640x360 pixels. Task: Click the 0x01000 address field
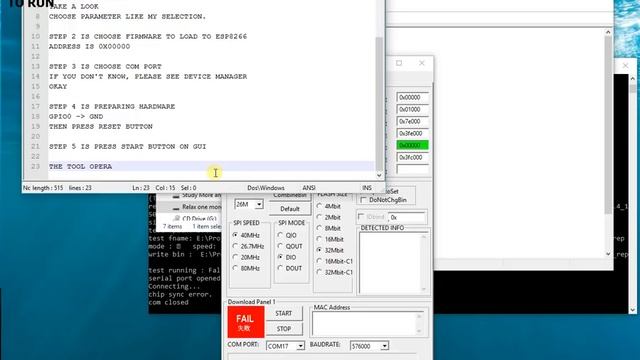click(412, 109)
